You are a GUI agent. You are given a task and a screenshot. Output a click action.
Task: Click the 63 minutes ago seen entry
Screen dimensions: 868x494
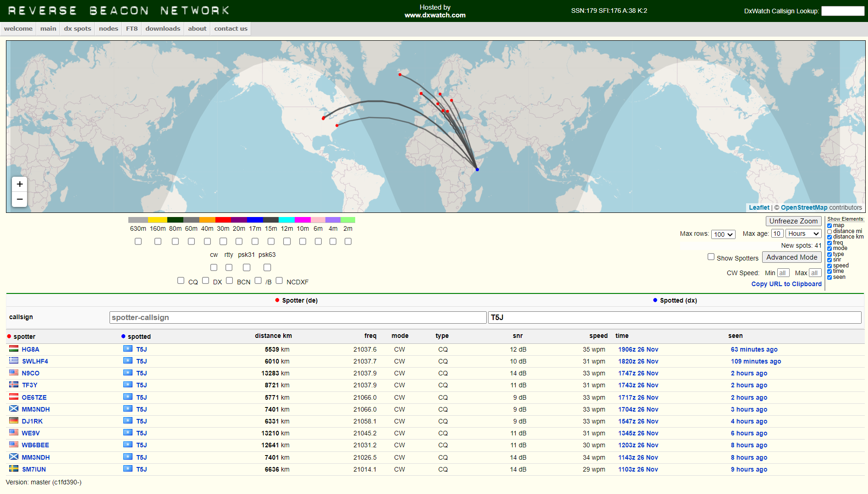(754, 349)
